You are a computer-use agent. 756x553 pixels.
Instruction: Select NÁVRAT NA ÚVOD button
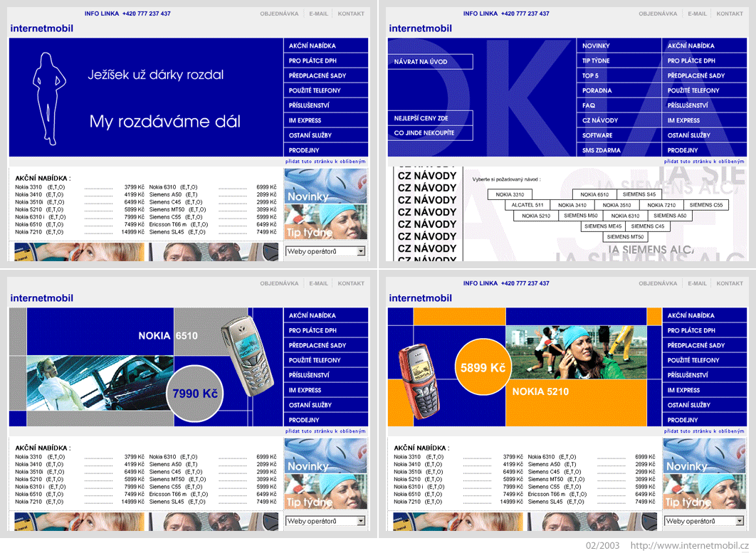tap(430, 62)
